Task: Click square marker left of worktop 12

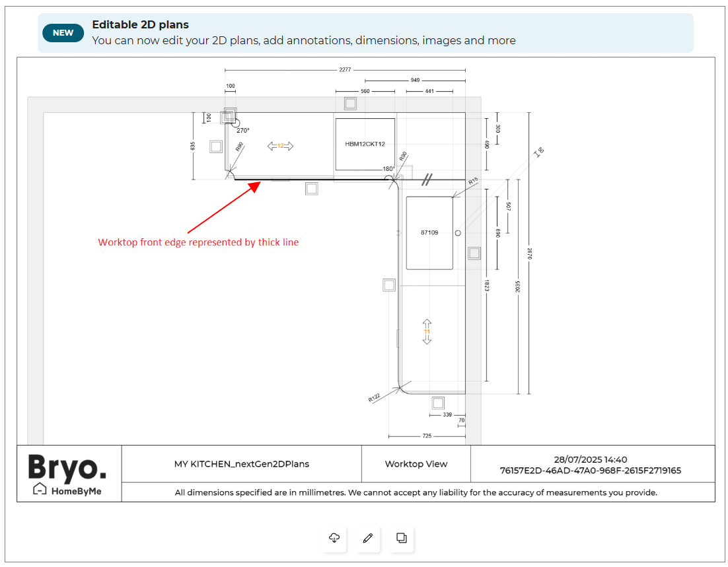Action: click(216, 147)
